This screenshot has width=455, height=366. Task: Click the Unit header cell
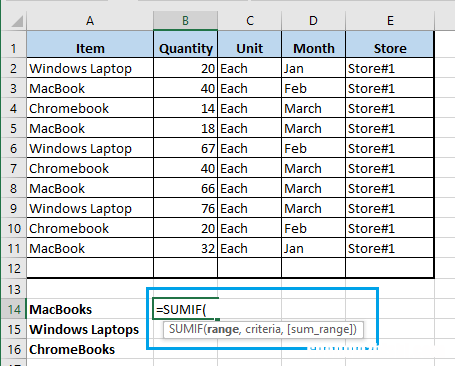coord(250,45)
